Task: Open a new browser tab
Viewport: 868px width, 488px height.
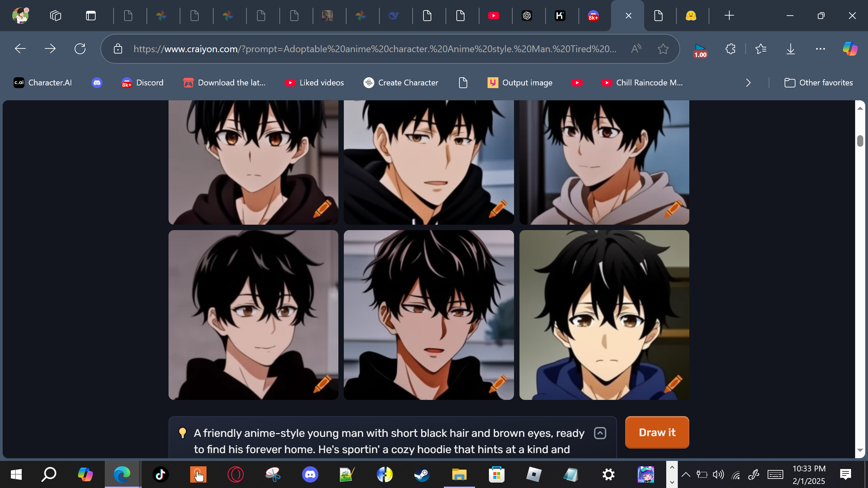Action: point(729,16)
